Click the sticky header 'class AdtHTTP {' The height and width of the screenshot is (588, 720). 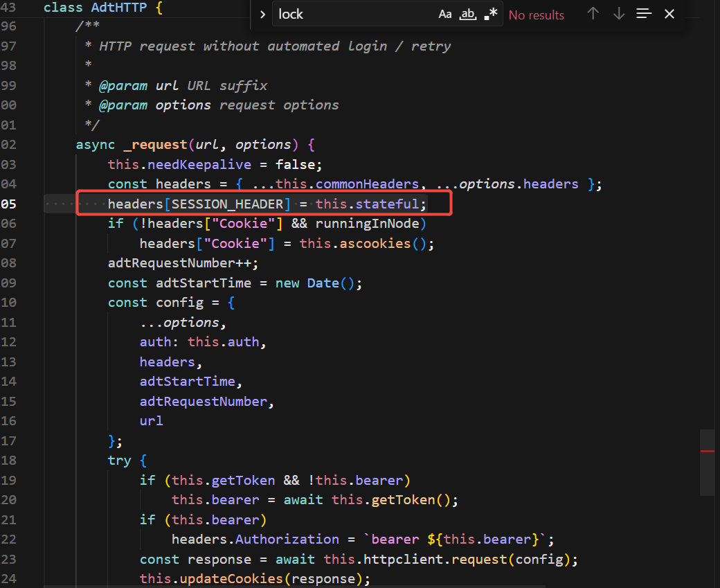[103, 8]
